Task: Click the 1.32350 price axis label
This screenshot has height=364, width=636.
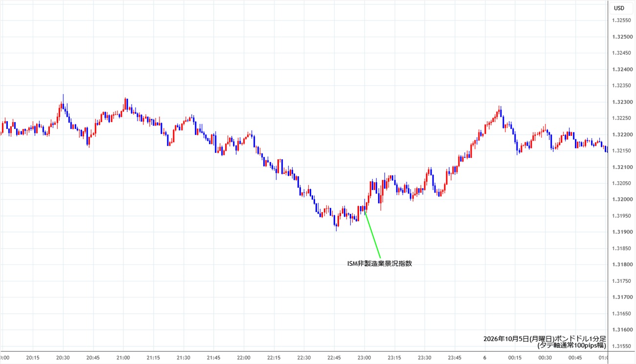Action: point(621,86)
